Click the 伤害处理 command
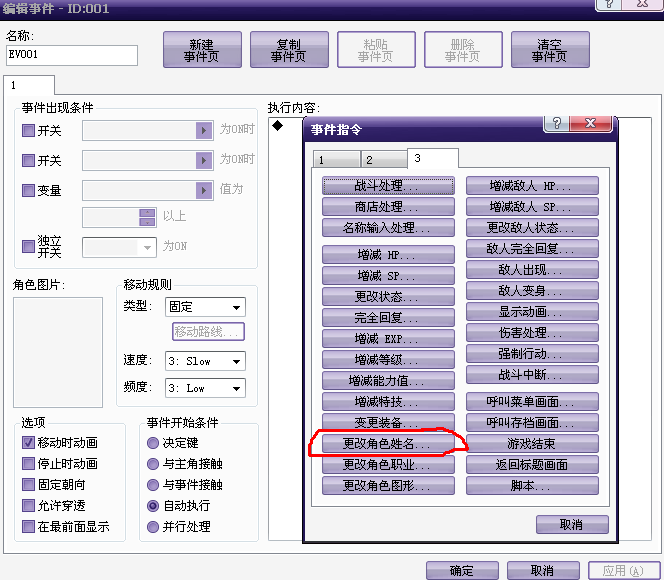Image resolution: width=664 pixels, height=580 pixels. 532,333
